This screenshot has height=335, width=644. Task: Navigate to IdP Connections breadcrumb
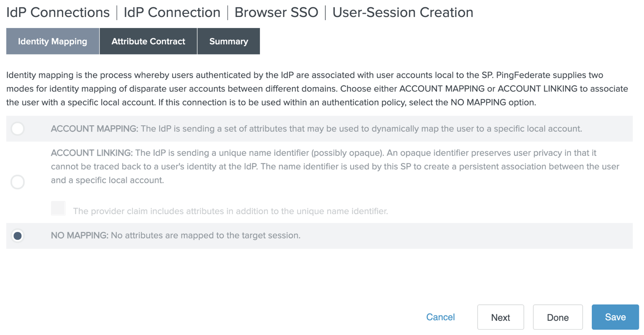(x=58, y=12)
